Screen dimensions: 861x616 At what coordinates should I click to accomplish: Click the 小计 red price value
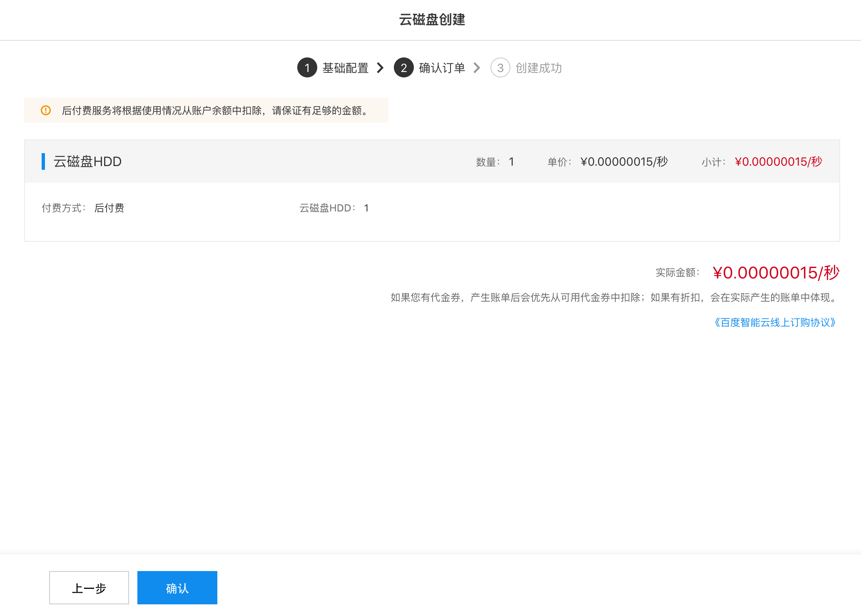pyautogui.click(x=779, y=161)
